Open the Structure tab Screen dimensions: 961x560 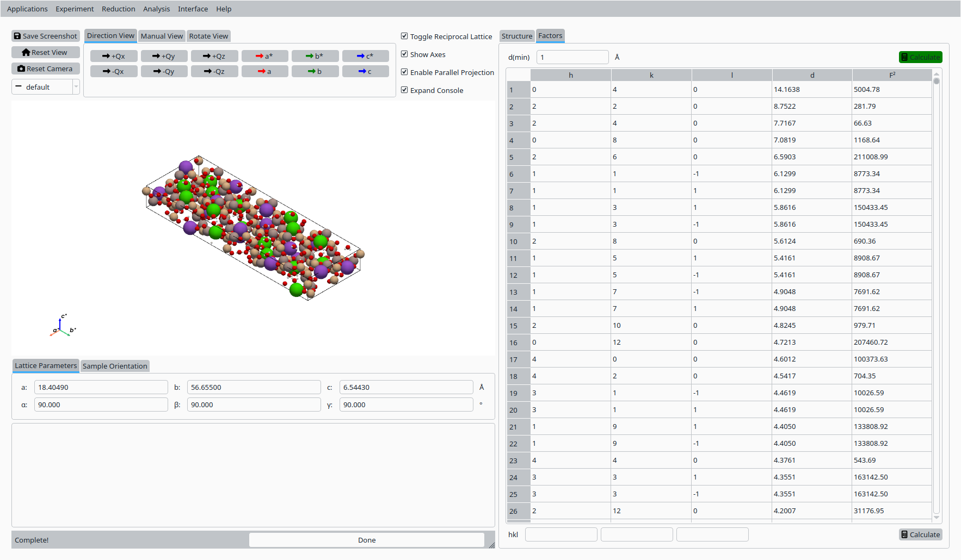click(516, 35)
